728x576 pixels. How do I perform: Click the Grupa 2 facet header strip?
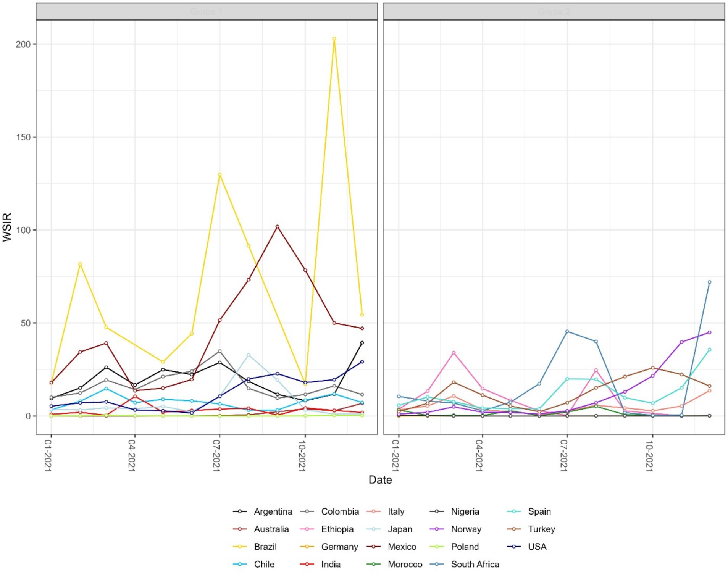pyautogui.click(x=554, y=11)
